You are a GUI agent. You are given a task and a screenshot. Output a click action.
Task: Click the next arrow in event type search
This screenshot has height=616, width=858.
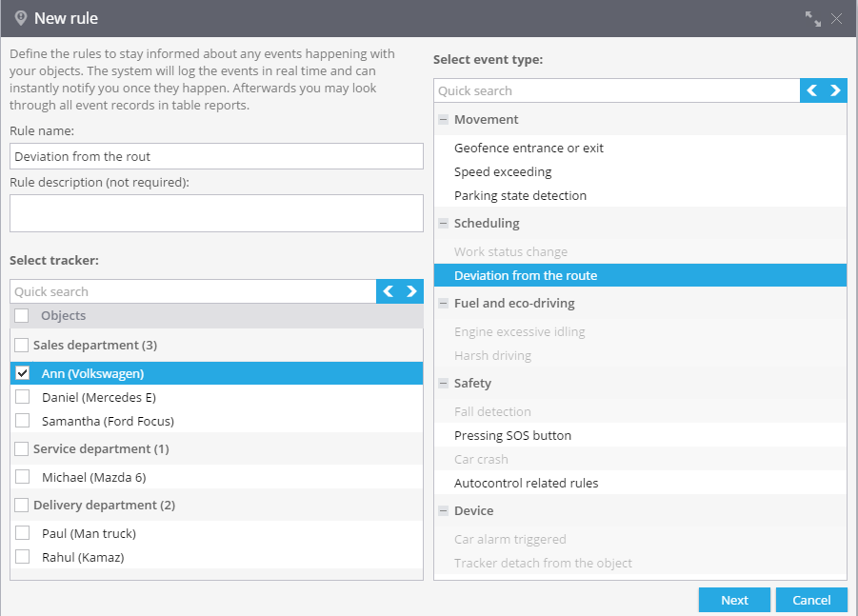[835, 90]
